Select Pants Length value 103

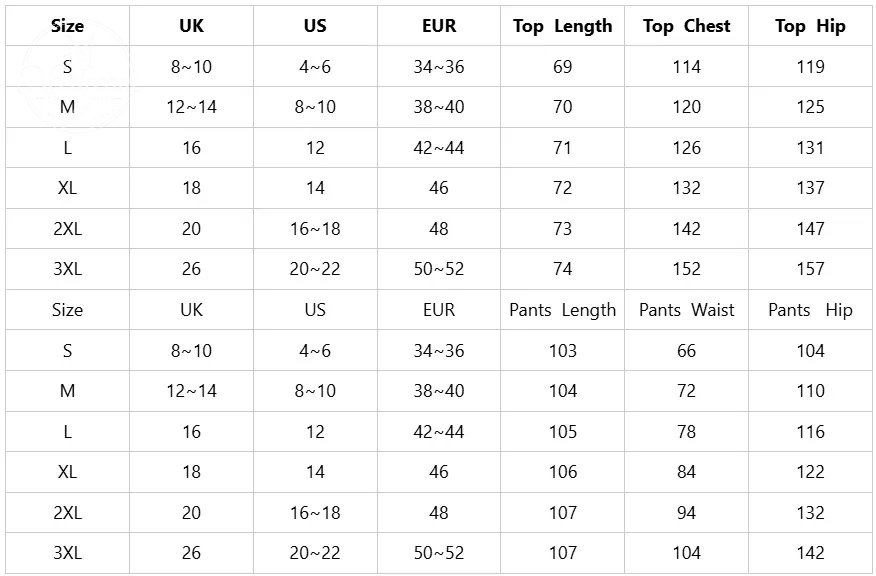tap(563, 350)
